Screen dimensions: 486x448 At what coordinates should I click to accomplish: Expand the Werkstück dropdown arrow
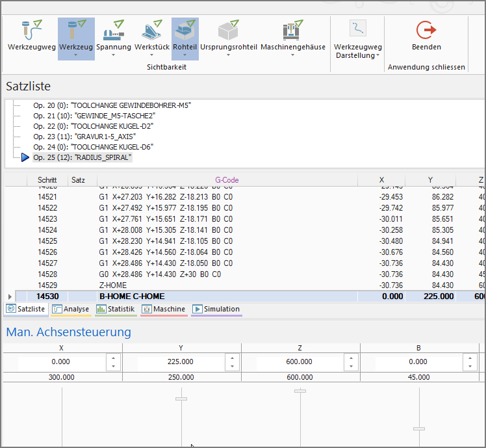(151, 55)
